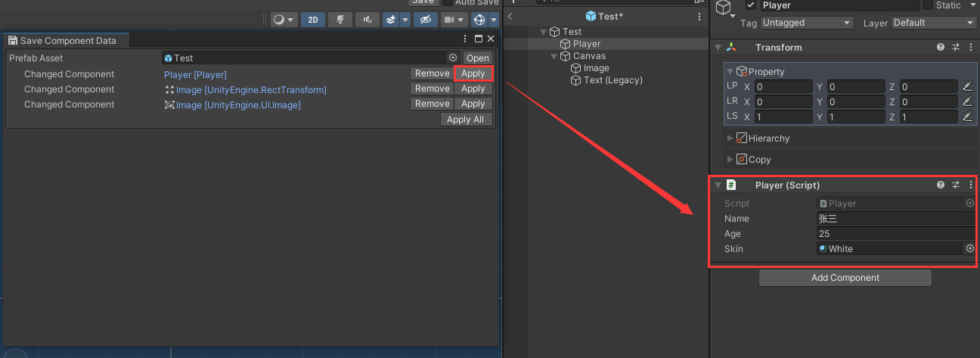Image resolution: width=980 pixels, height=358 pixels.
Task: Edit the Name field containing 张三
Action: tap(896, 219)
